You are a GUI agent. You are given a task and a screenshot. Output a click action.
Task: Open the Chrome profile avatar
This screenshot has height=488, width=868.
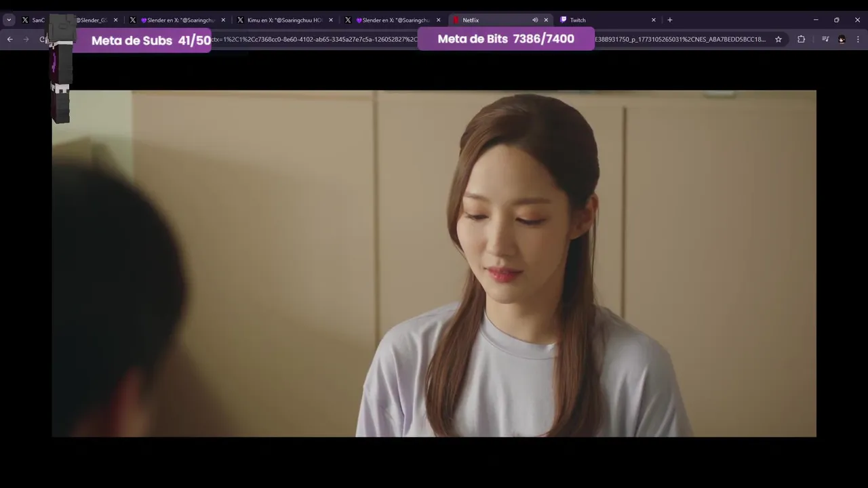[x=842, y=39]
